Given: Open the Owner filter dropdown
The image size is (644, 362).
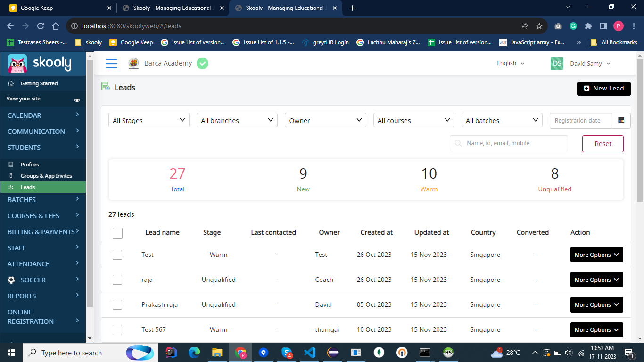Looking at the screenshot, I should [x=325, y=120].
